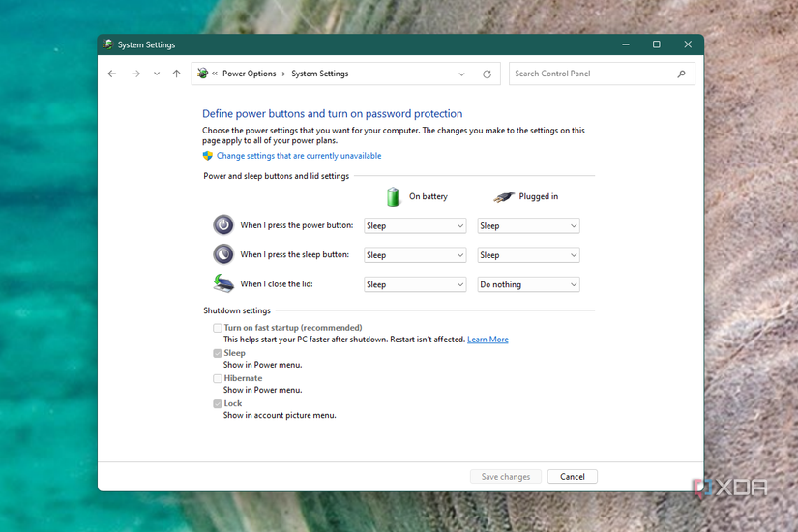
Task: Refresh the System Settings page
Action: pos(487,74)
